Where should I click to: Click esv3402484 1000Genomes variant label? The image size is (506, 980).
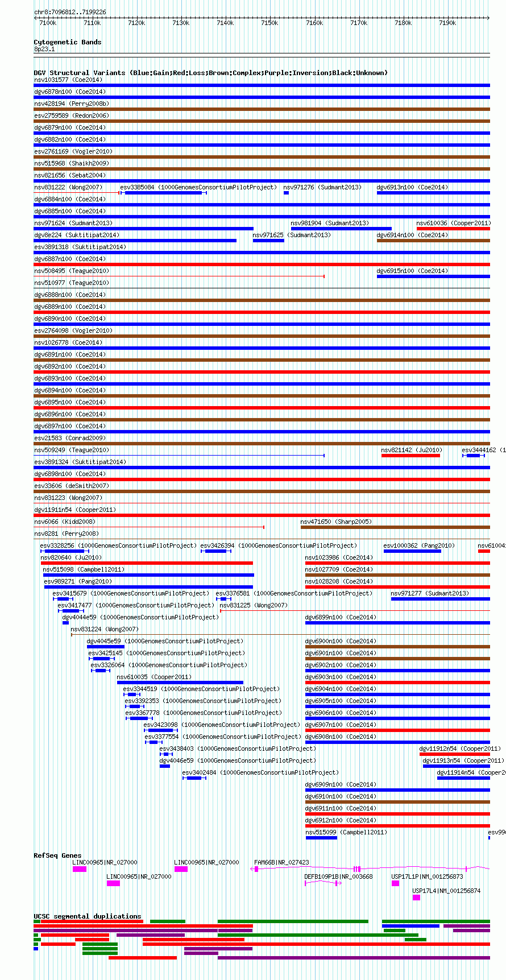pos(260,772)
